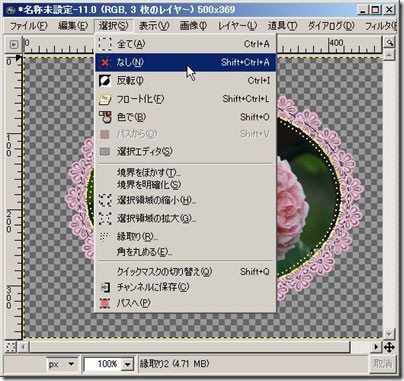Choose なし(N) to deselect
The width and height of the screenshot is (404, 381).
(x=186, y=62)
